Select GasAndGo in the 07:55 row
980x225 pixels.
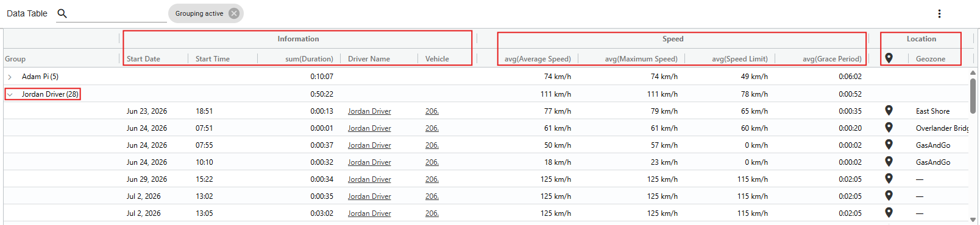[933, 145]
